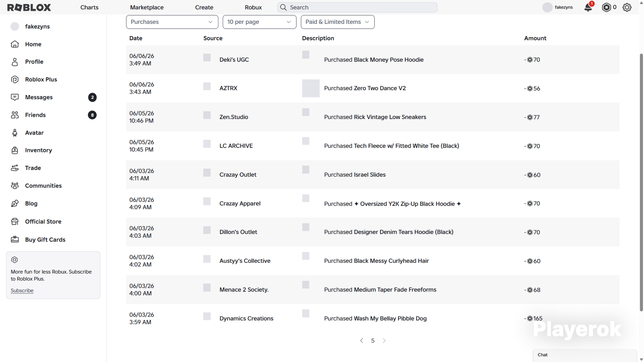The width and height of the screenshot is (644, 362).
Task: Open the Communities sidebar icon
Action: tap(15, 186)
